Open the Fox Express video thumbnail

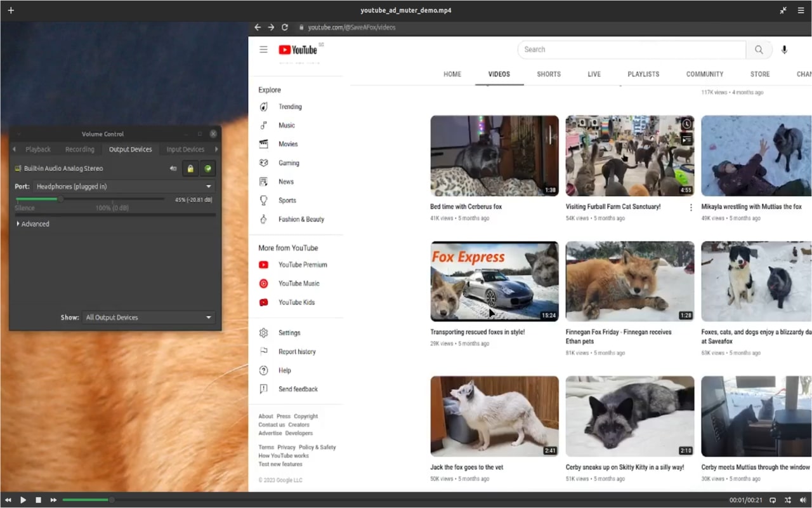tap(495, 281)
